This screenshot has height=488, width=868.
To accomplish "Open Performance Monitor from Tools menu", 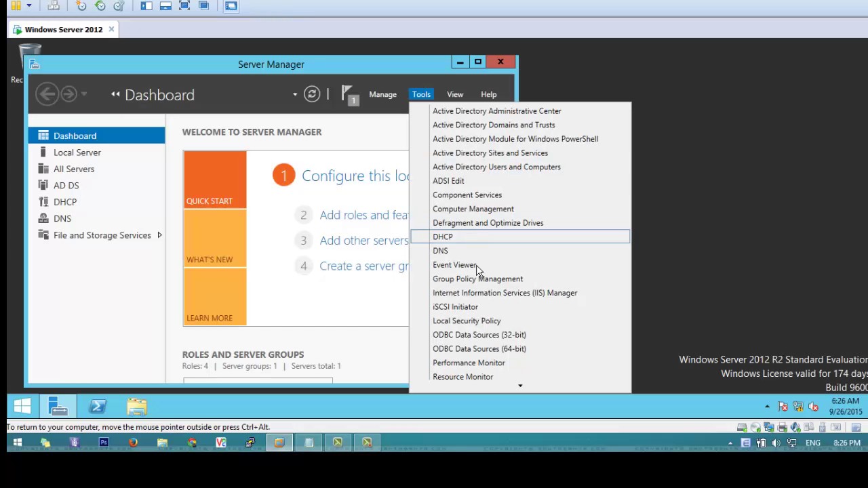I will click(520, 363).
